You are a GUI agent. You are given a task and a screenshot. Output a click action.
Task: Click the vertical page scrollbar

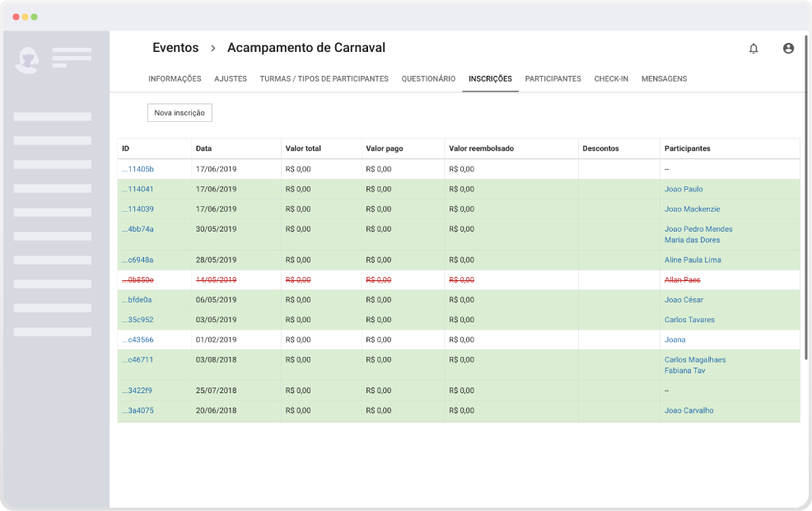click(x=805, y=197)
